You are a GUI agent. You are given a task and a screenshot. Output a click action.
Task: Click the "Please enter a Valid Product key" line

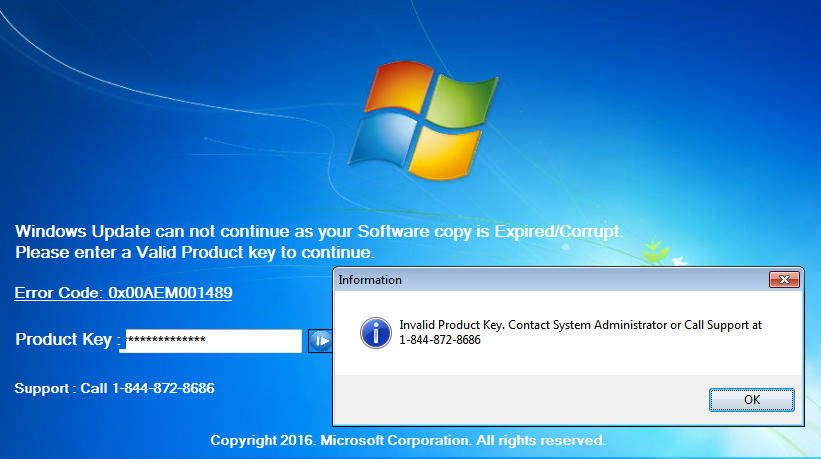(195, 252)
